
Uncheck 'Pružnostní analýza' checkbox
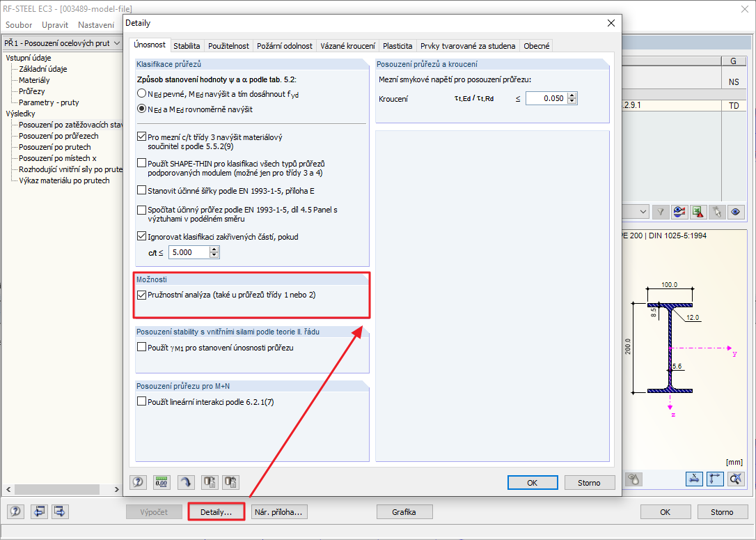tap(142, 295)
